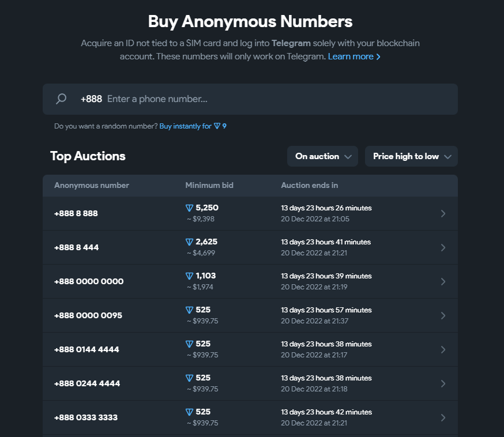
Task: Click the Anonymous number column header
Action: (92, 186)
